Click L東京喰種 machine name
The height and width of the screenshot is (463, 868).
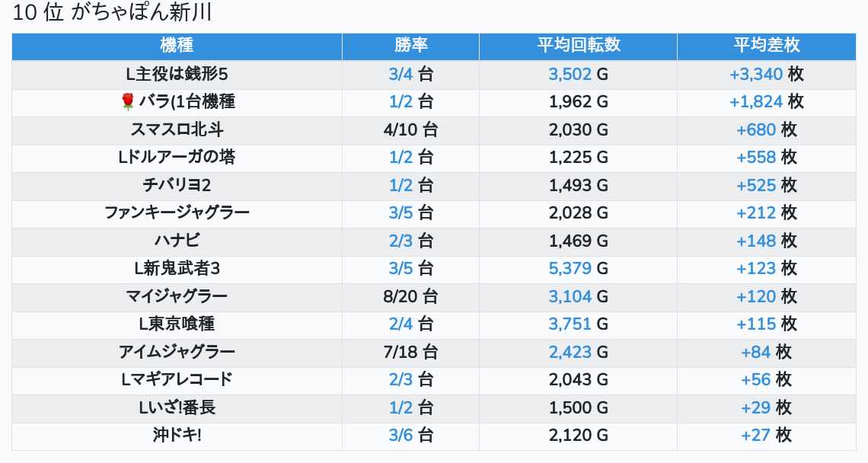(x=177, y=324)
